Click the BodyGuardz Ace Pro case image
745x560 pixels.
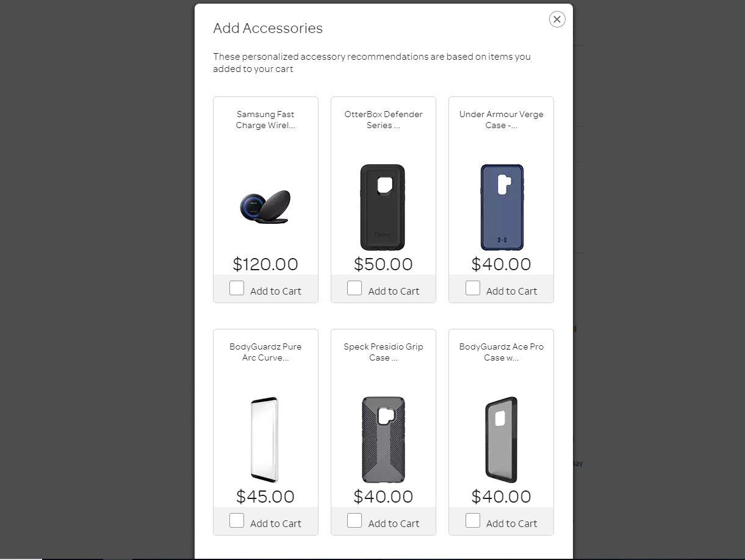(502, 440)
